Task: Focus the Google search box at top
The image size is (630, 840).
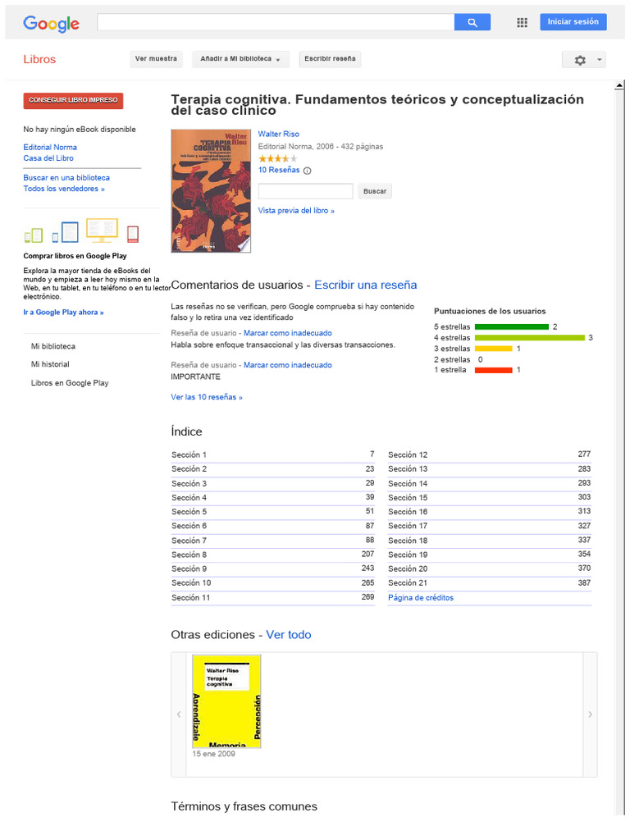Action: 276,22
